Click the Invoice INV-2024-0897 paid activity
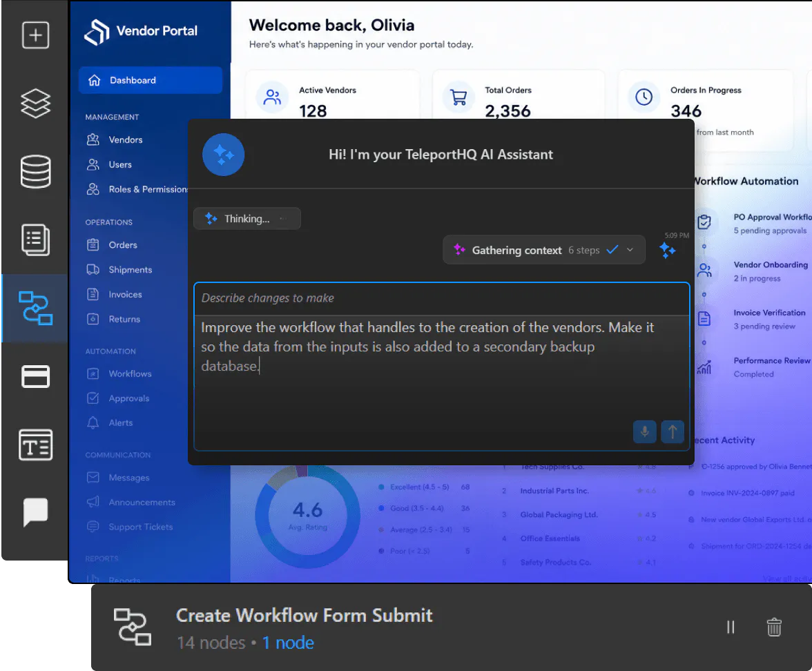This screenshot has height=671, width=812. click(742, 494)
